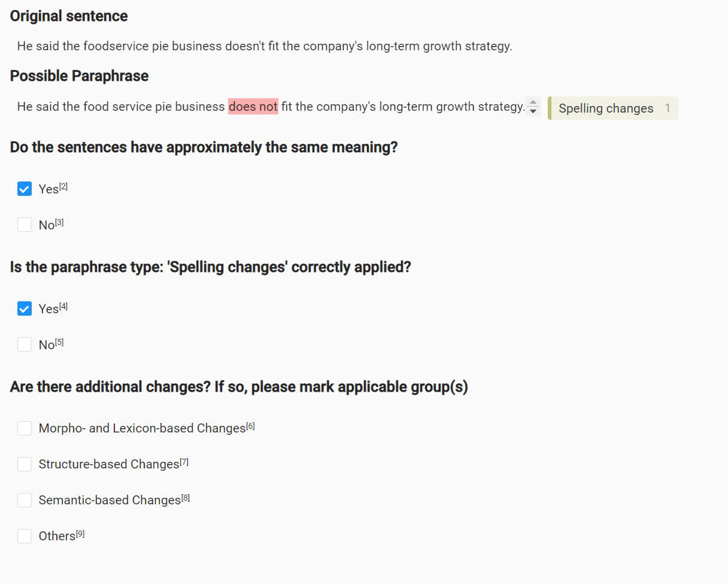Click the down arrow beside the paraphrase sentence
This screenshot has width=728, height=584.
tap(533, 111)
